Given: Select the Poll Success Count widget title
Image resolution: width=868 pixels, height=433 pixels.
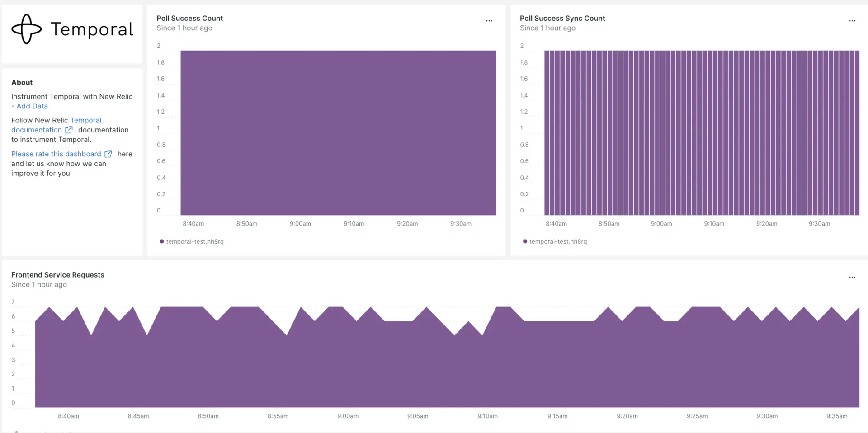Looking at the screenshot, I should click(x=189, y=18).
